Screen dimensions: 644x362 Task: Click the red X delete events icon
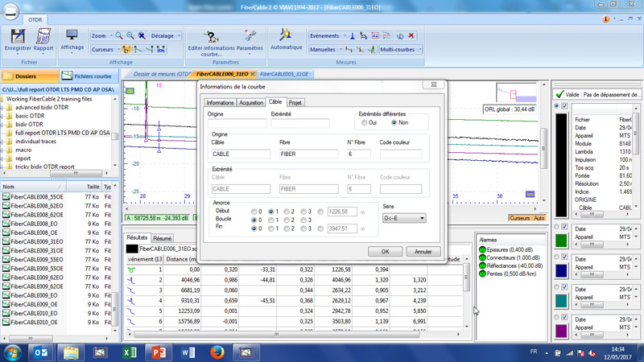(411, 35)
